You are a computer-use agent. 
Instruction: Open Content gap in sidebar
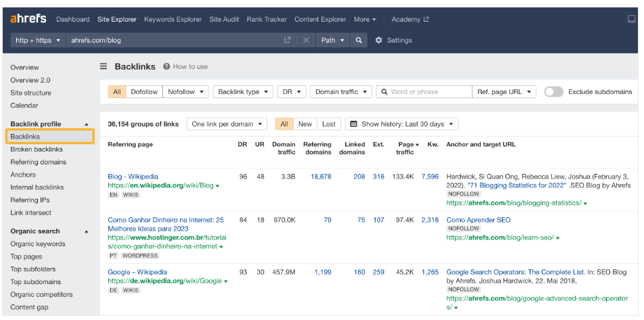tap(29, 307)
